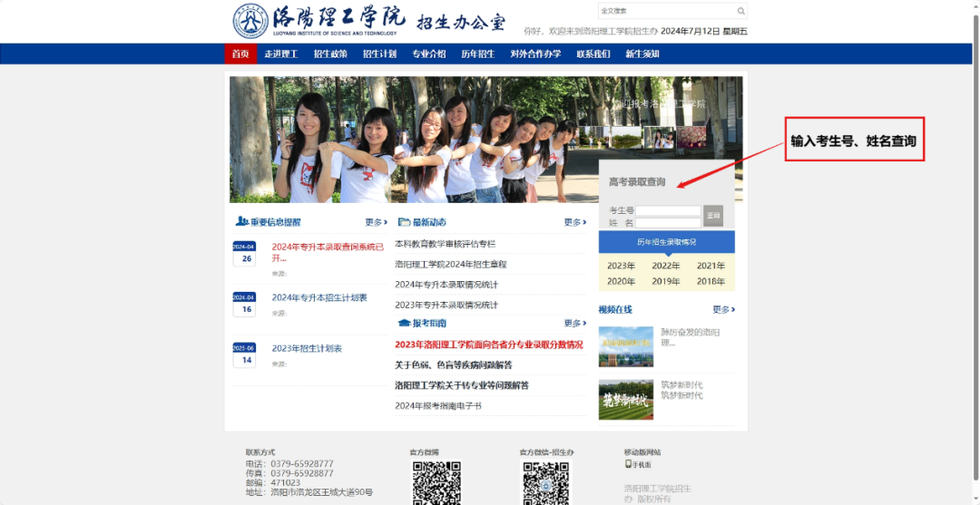Click the 电话:0379-65928777 contact text
Viewport: 980px width, 505px height.
coord(289,464)
